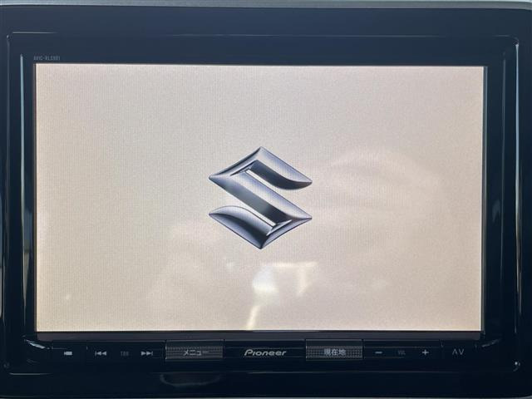Tap the TRK label between track buttons
The width and height of the screenshot is (532, 399).
[124, 353]
